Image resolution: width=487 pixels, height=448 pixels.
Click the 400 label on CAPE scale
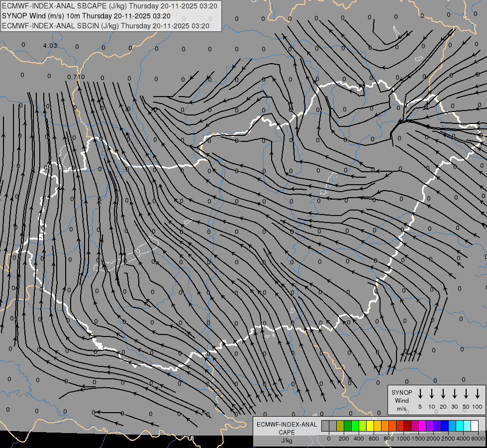coord(359,439)
